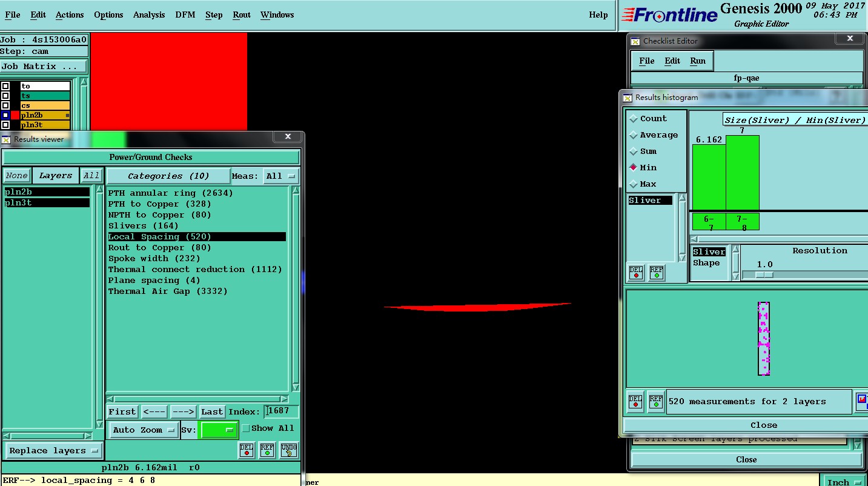Click the Resolution slider handle

point(764,275)
